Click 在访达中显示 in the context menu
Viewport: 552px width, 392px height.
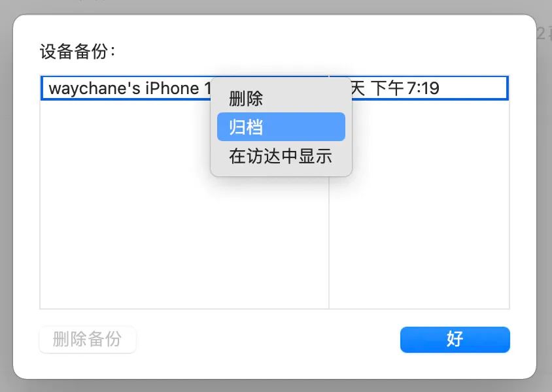click(281, 155)
